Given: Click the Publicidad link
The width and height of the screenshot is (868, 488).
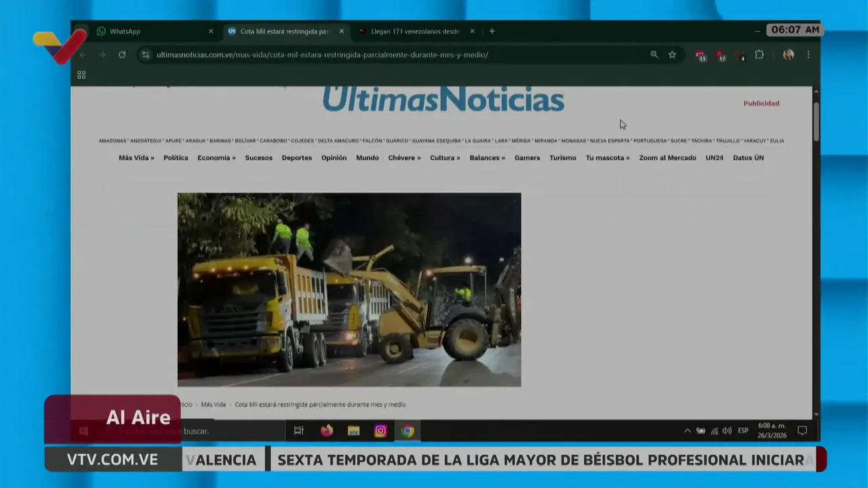Looking at the screenshot, I should pyautogui.click(x=761, y=104).
